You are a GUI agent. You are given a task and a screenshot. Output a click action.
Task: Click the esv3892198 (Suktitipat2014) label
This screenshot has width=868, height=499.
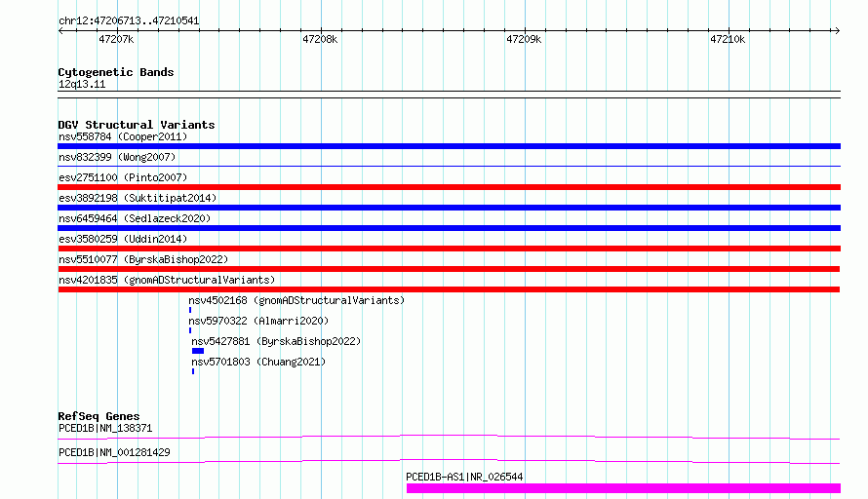coord(138,198)
